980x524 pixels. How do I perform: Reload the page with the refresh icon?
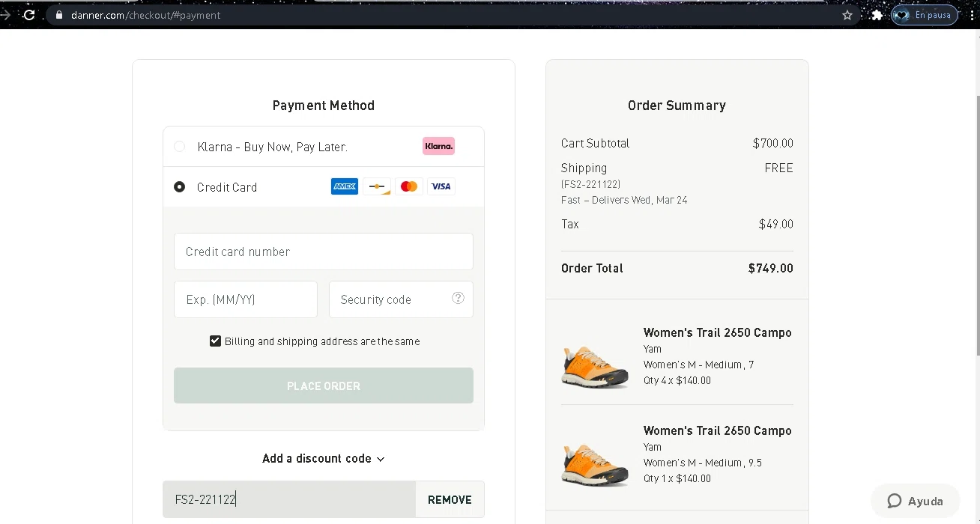(29, 15)
